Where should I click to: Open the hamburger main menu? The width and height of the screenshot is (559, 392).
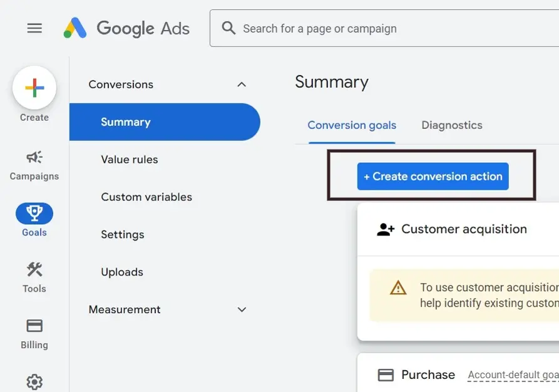click(34, 28)
